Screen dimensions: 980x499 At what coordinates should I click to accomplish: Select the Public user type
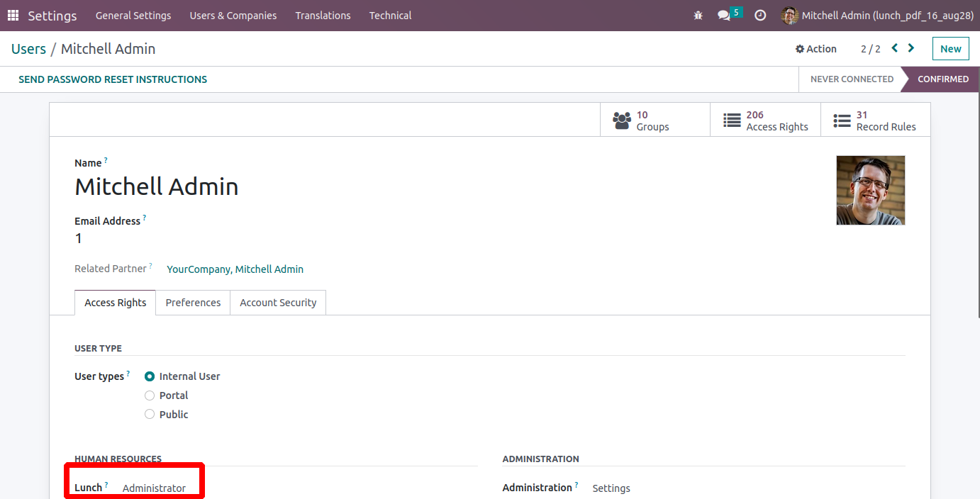150,415
